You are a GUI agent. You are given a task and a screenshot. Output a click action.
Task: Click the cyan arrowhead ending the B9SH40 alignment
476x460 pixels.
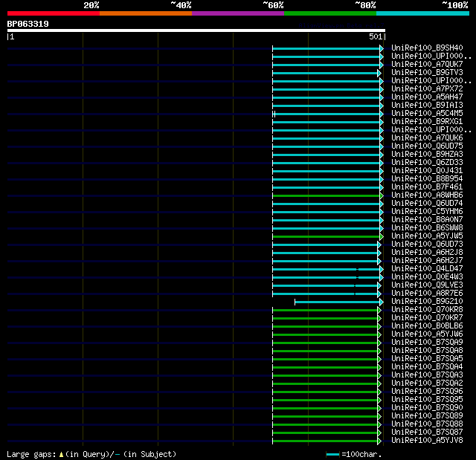382,48
